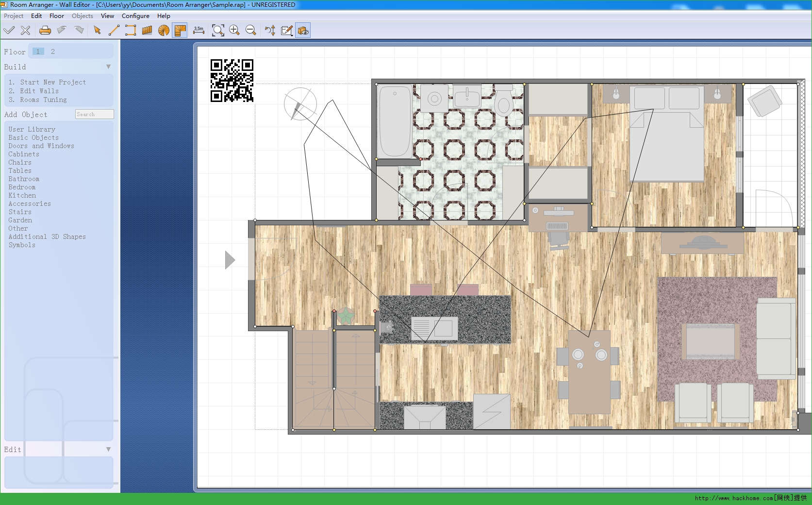Open the Tables category
812x505 pixels.
click(20, 170)
